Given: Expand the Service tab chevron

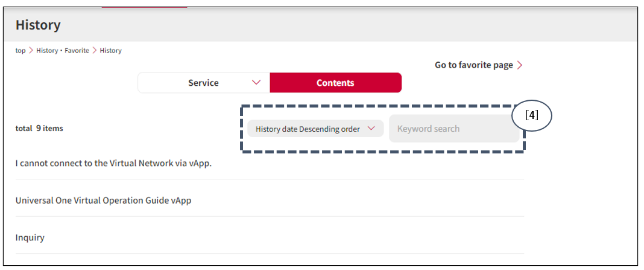Looking at the screenshot, I should point(256,83).
